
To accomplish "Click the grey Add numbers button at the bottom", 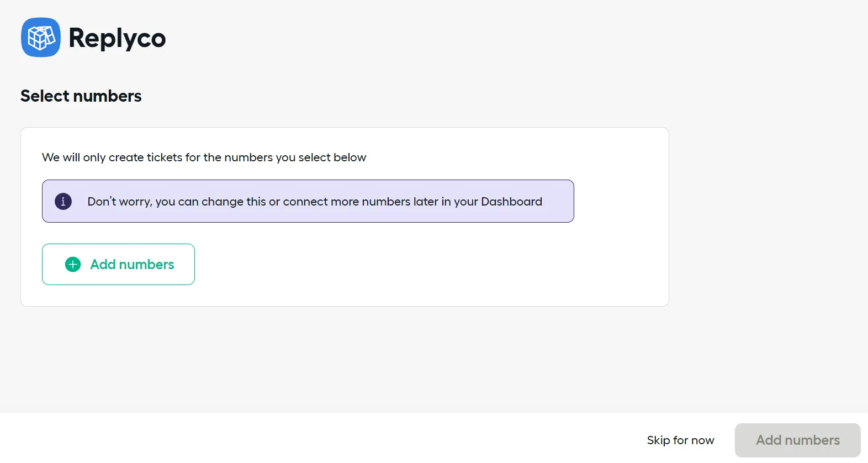I will tap(798, 440).
